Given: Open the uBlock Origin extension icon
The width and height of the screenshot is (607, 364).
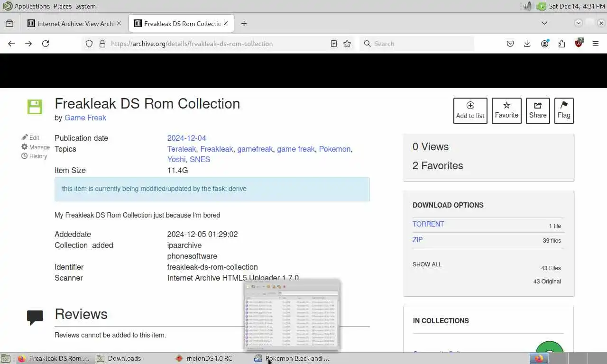Looking at the screenshot, I should (579, 43).
